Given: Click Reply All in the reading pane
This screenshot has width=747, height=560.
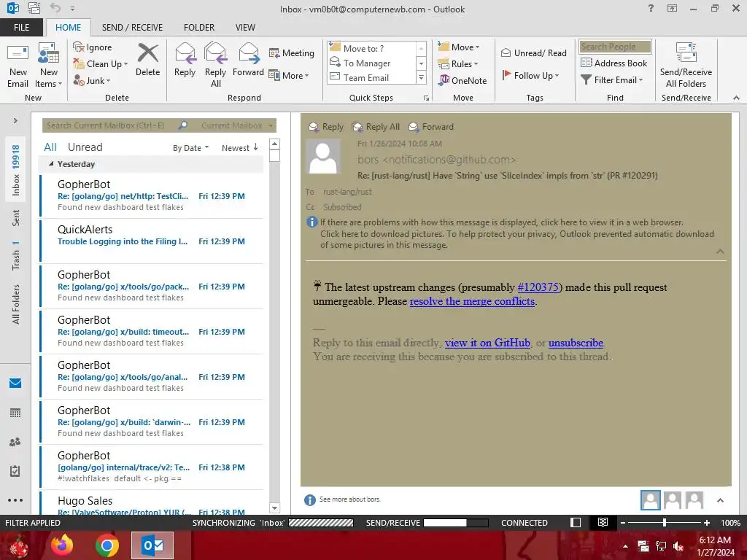Looking at the screenshot, I should (x=376, y=127).
